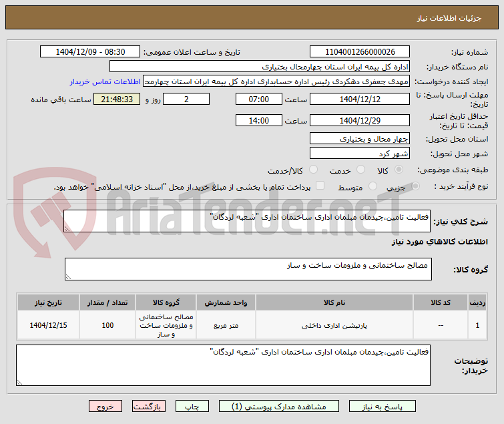The width and height of the screenshot is (504, 424).
Task: Click the 'جزئیات اطلاعات نیاز' header title
Action: (449, 18)
